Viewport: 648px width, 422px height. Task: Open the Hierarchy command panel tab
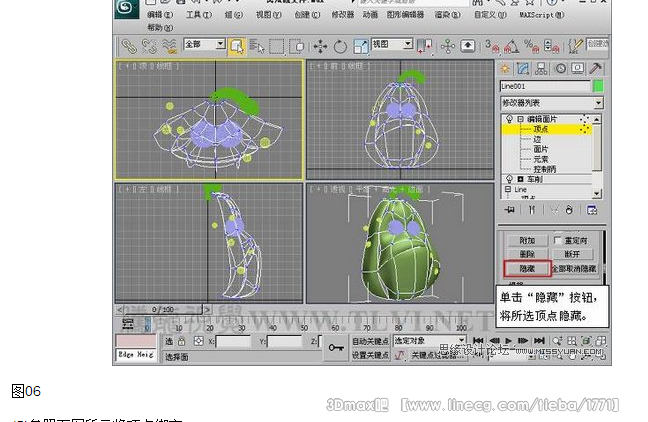click(541, 68)
